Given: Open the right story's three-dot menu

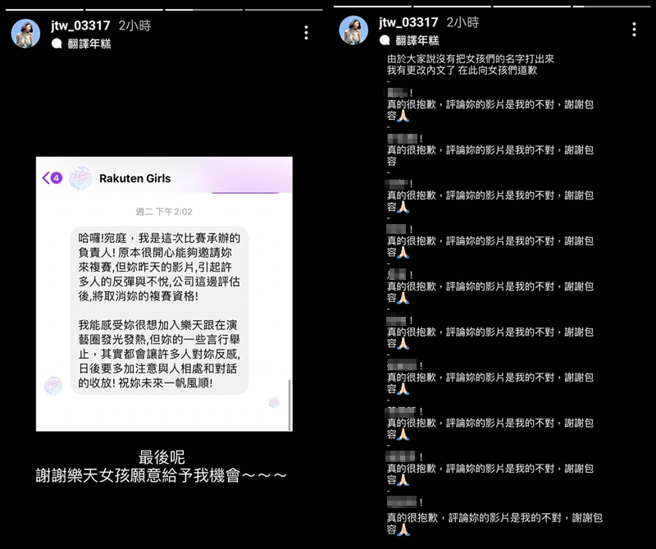Looking at the screenshot, I should point(634,29).
